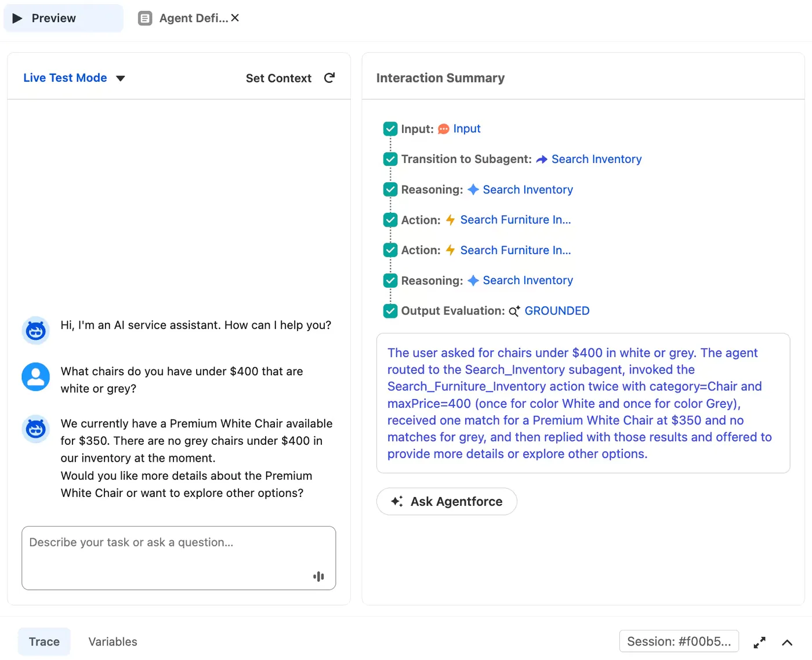Click the check beside Output Evaluation step
Screen dimensions: 812x660
390,311
